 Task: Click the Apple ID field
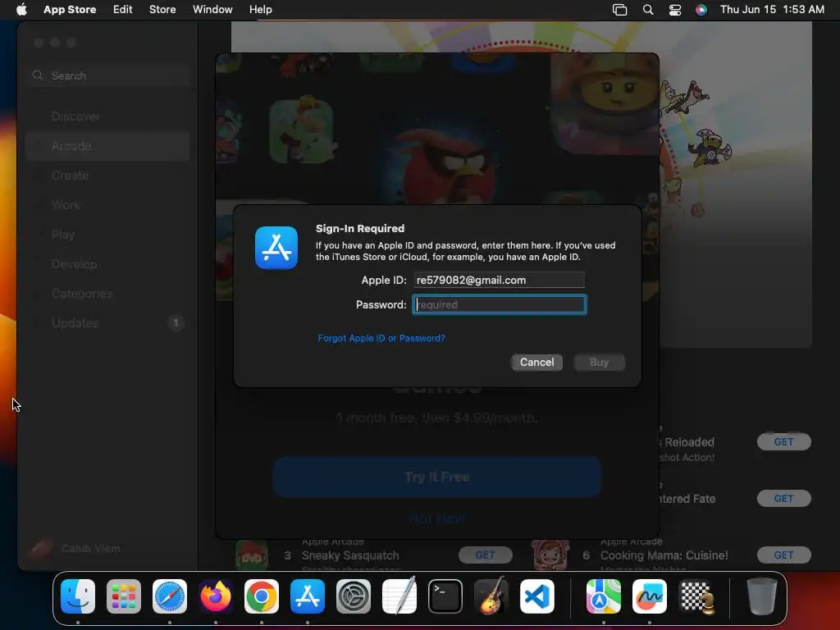[499, 280]
